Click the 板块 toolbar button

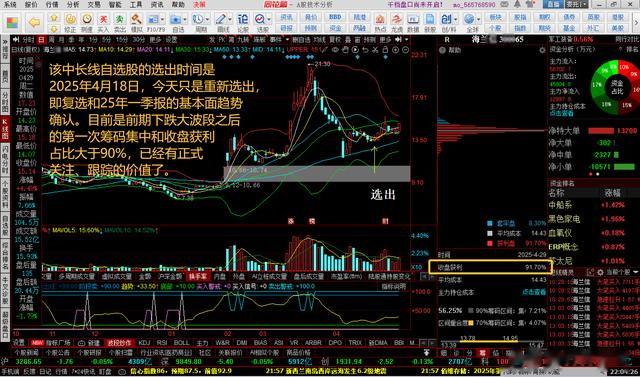pos(495,18)
